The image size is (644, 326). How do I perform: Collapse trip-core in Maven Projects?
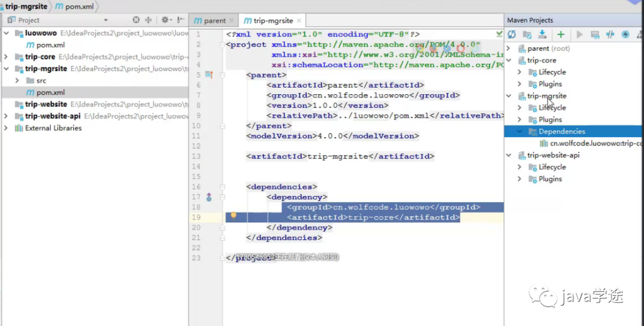pos(509,60)
